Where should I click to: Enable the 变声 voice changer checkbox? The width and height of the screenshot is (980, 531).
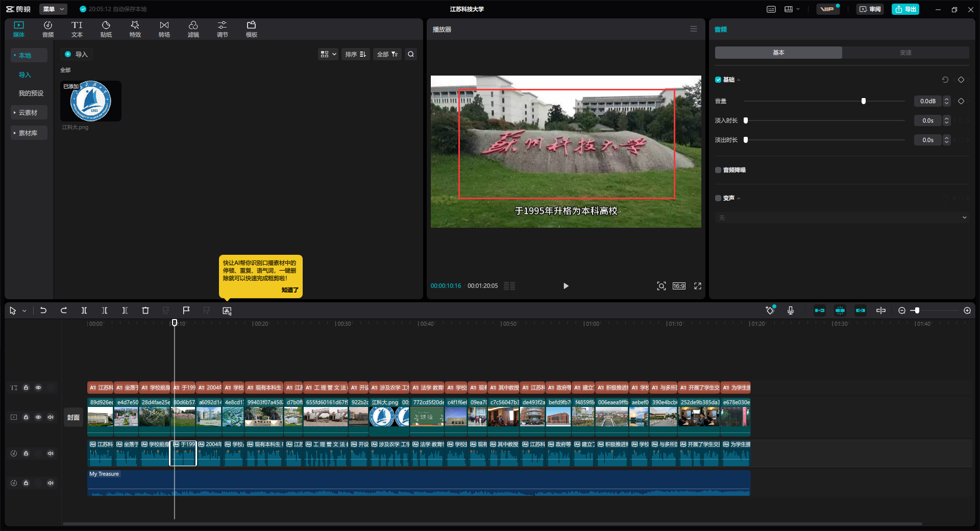[718, 198]
